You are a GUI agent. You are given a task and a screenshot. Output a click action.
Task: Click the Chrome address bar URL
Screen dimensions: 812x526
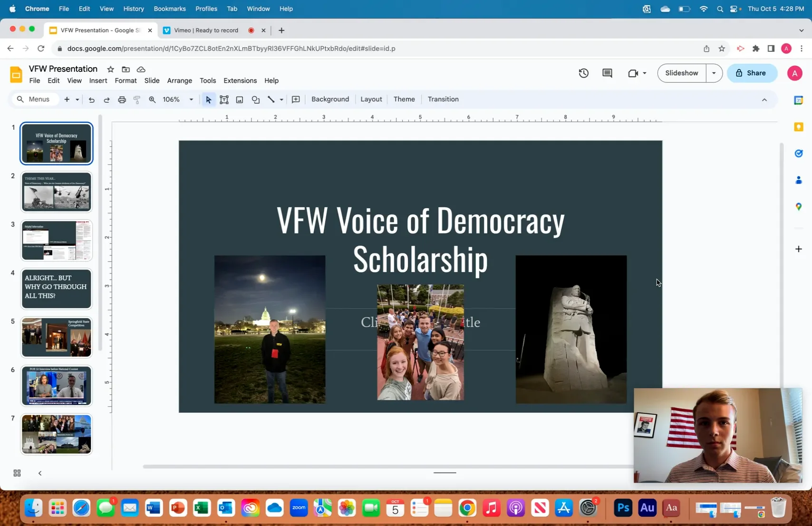pos(231,49)
